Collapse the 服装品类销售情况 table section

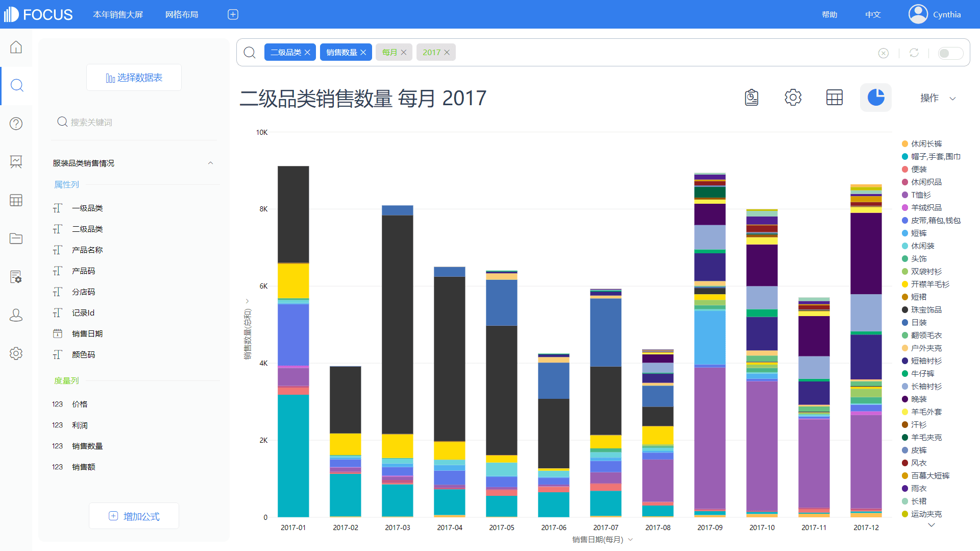point(210,163)
